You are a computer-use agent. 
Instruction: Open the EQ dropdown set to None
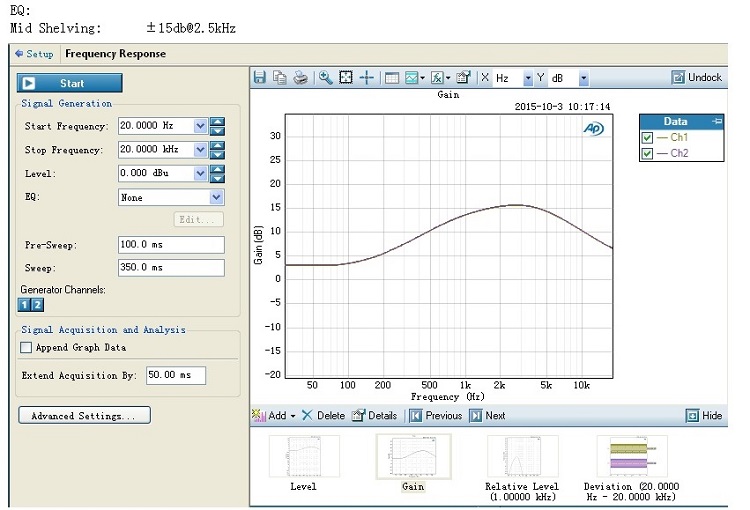216,198
